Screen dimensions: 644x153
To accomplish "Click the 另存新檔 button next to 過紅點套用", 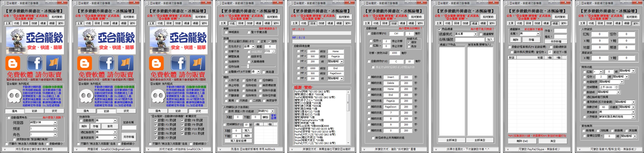I will click(x=129, y=137).
